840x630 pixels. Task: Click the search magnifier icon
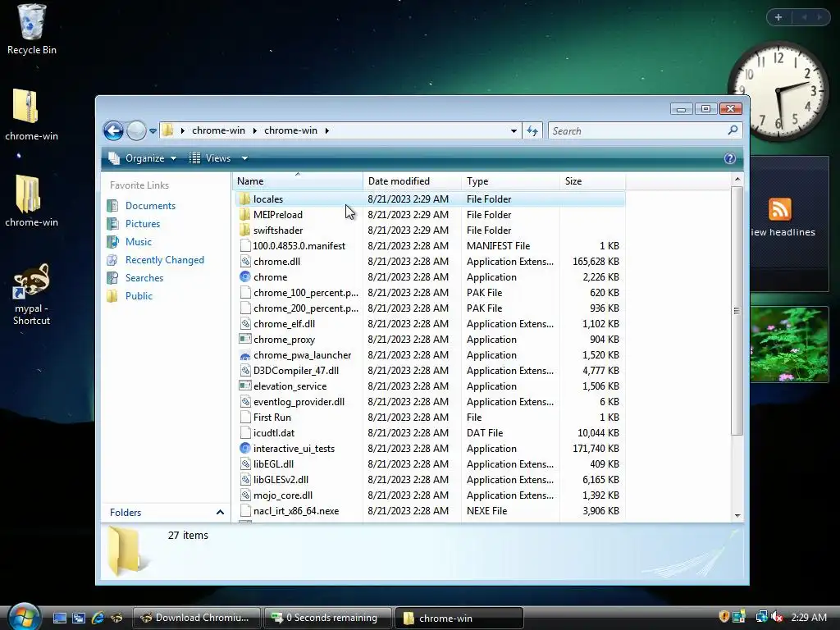733,130
